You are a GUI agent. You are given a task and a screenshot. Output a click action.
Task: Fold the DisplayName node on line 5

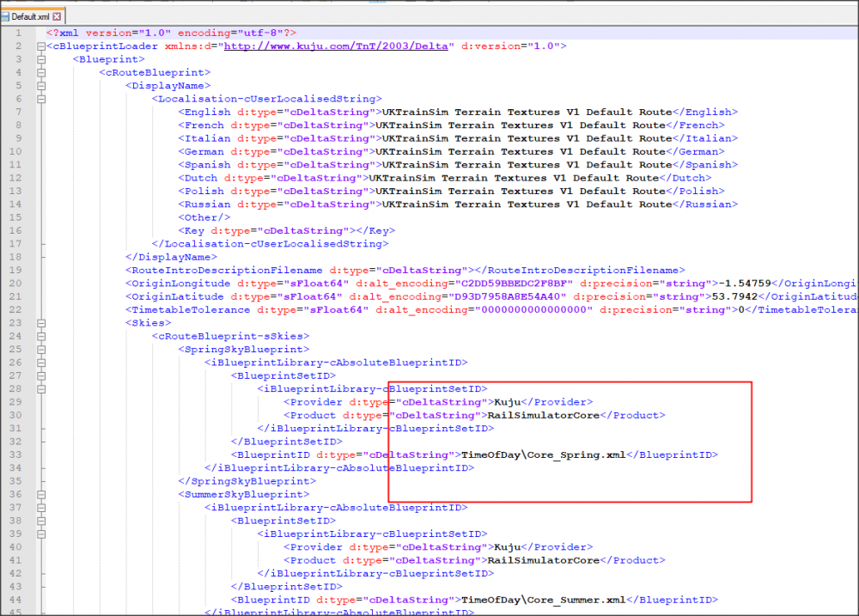(x=40, y=86)
